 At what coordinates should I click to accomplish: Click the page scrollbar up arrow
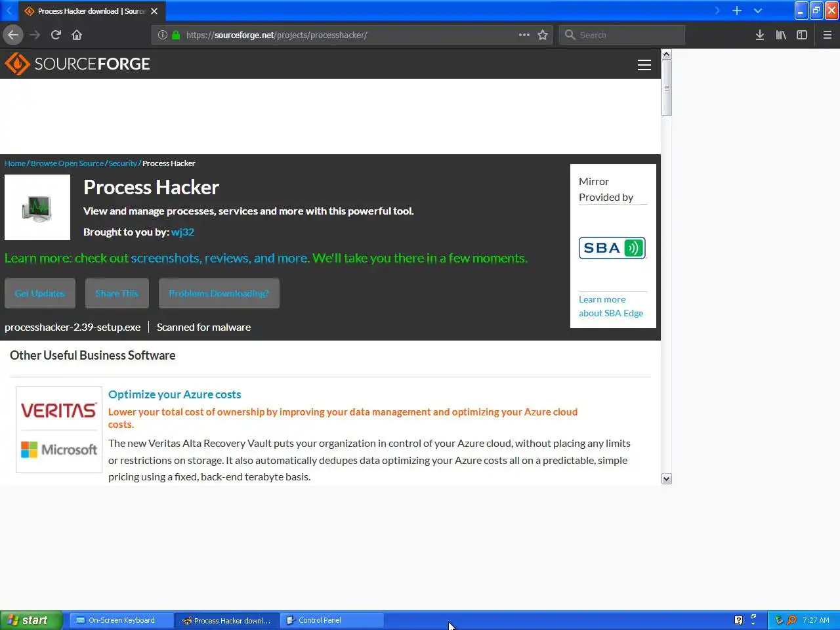667,54
